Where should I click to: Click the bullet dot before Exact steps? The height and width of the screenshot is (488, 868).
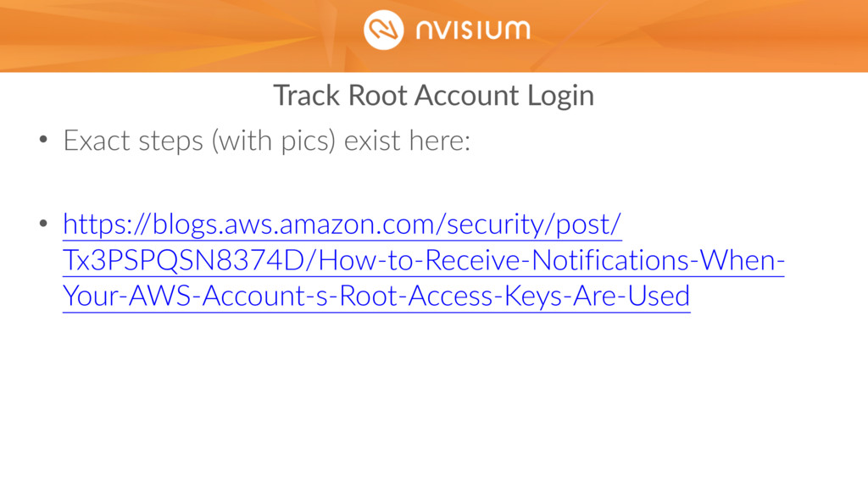tap(44, 140)
